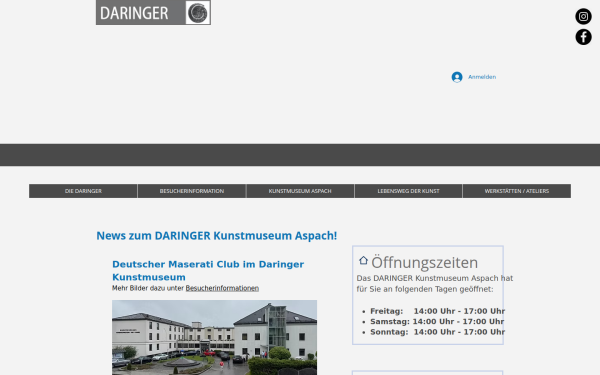600x375 pixels.
Task: Click the DARINGER logo
Action: pyautogui.click(x=153, y=13)
